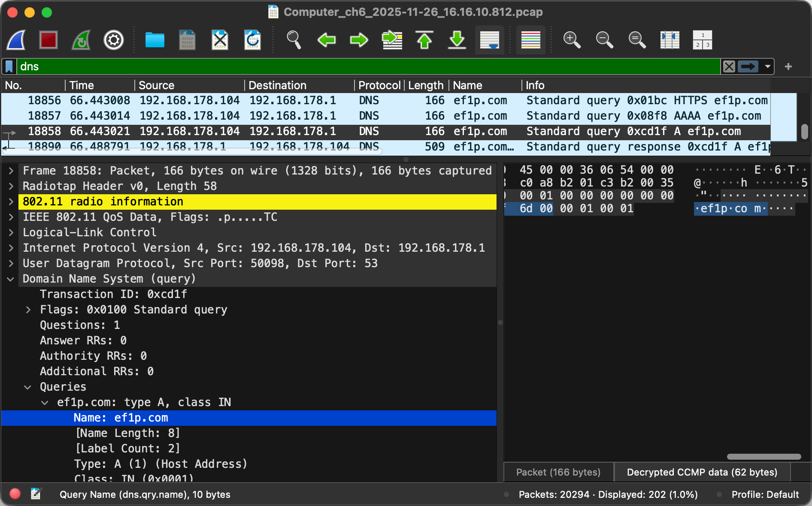Zoom in on packet text

(x=572, y=40)
